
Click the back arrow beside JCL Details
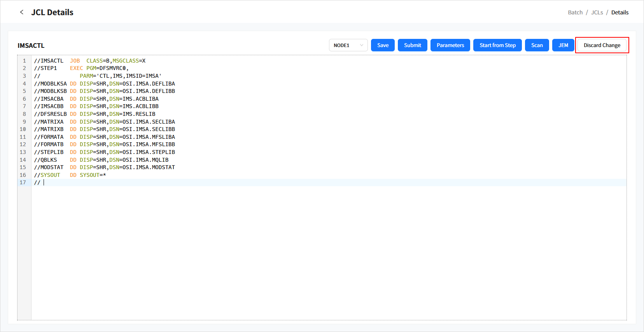point(22,12)
